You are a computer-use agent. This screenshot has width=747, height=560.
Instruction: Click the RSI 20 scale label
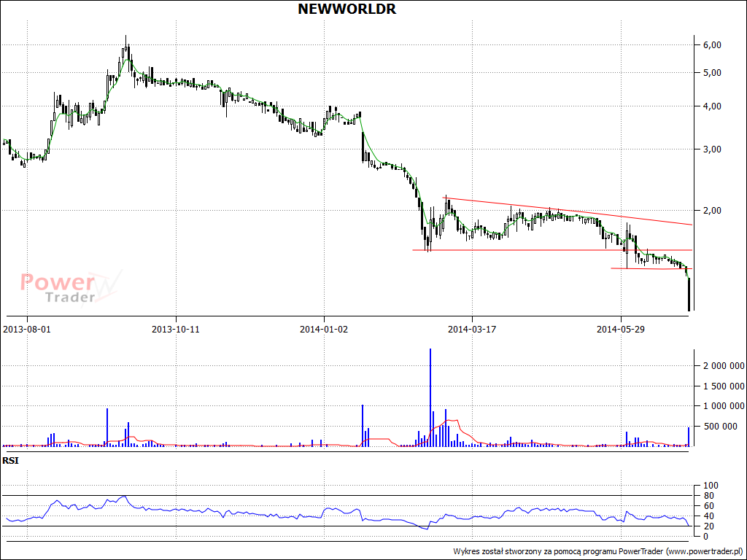711,526
